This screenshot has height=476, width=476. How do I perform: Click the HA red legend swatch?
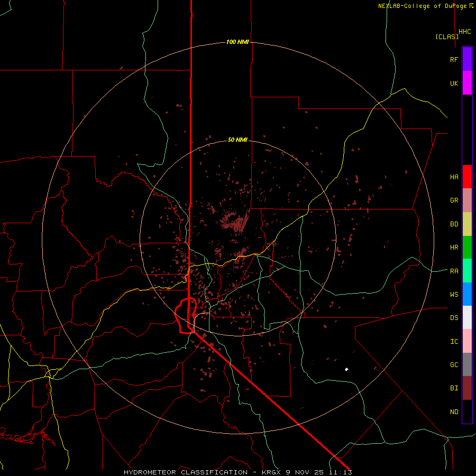[467, 177]
